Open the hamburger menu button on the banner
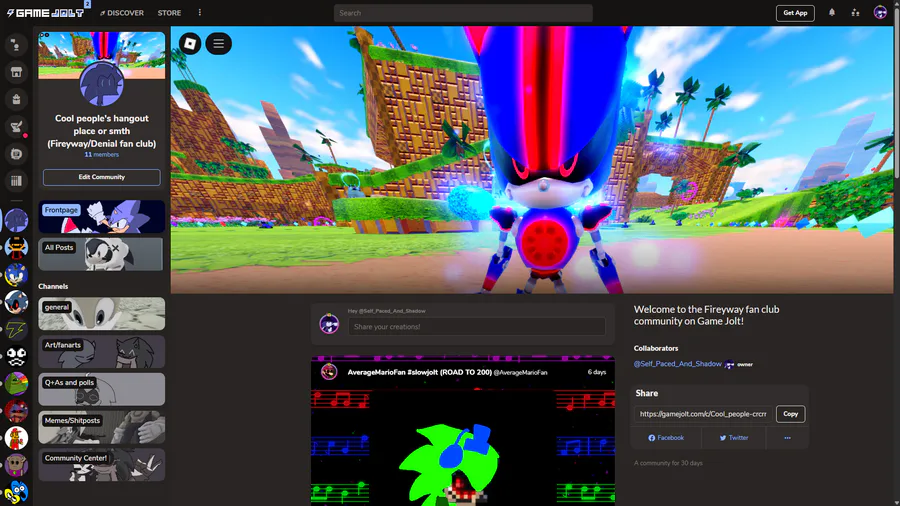 click(x=219, y=44)
